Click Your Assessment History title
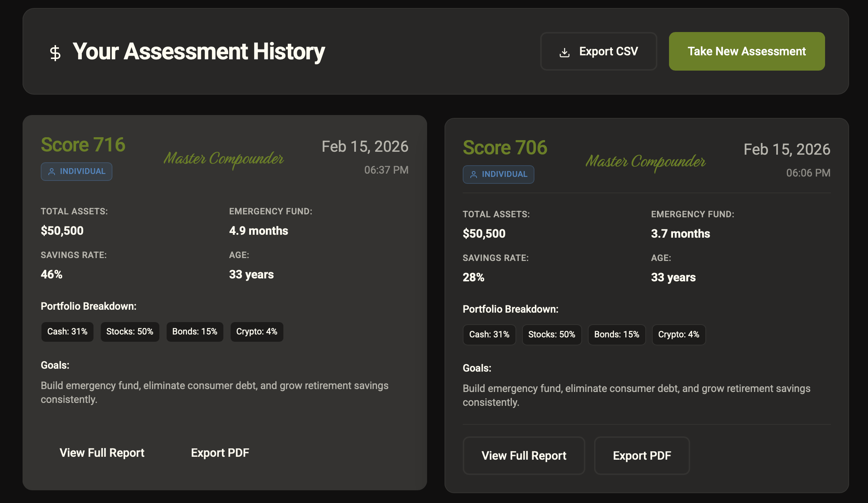The width and height of the screenshot is (868, 503). coord(198,51)
